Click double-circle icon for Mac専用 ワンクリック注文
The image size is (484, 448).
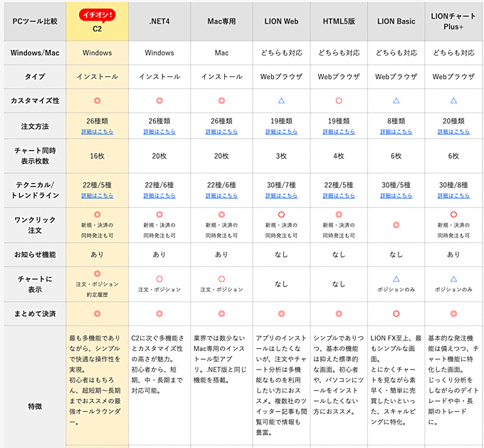[221, 214]
